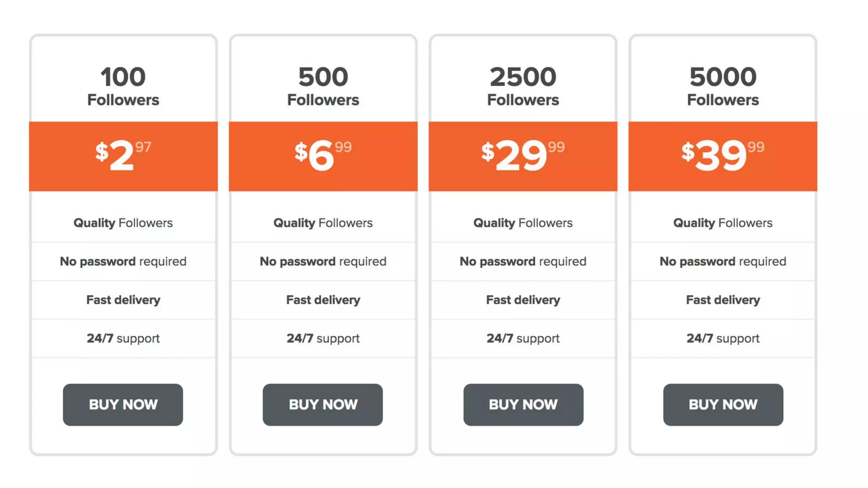Click "No password required" in the 500 Followers card
This screenshot has width=868, height=488.
[323, 261]
